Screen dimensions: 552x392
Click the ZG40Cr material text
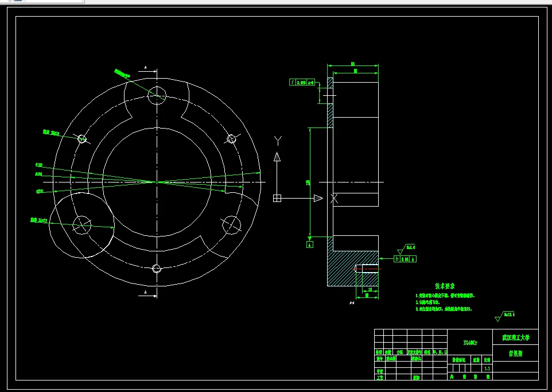[471, 343]
